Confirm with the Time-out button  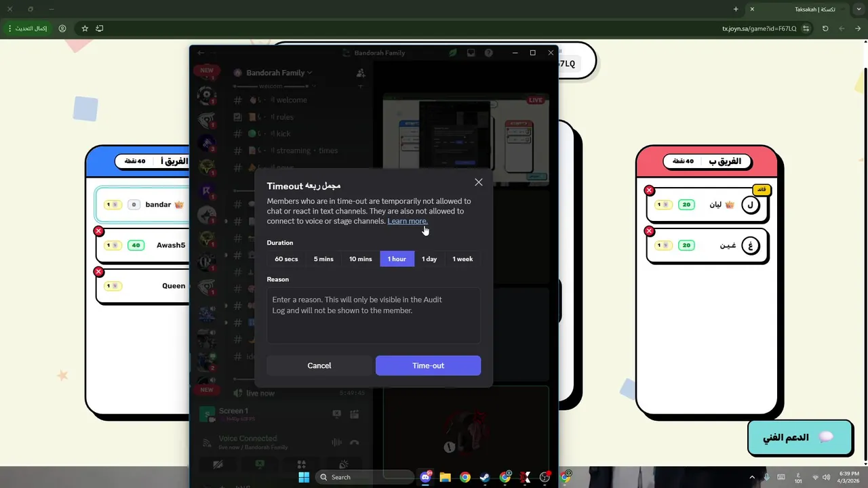pyautogui.click(x=428, y=365)
